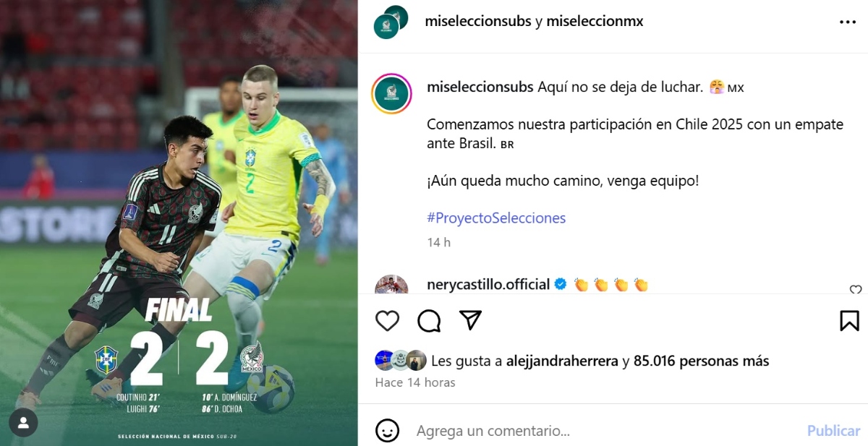This screenshot has width=868, height=446.
Task: Open miseleccionmx profile in header
Action: [x=595, y=22]
